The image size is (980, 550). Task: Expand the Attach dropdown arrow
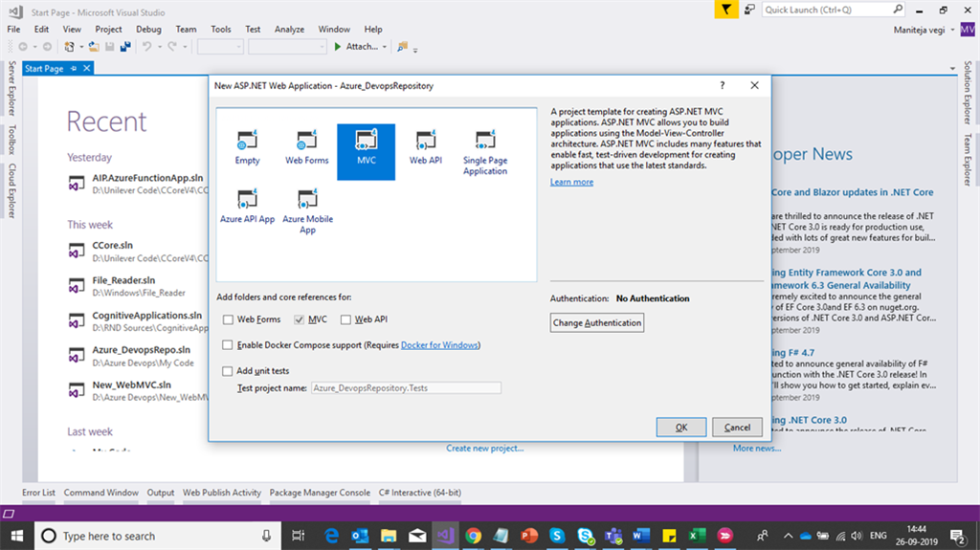tap(385, 46)
